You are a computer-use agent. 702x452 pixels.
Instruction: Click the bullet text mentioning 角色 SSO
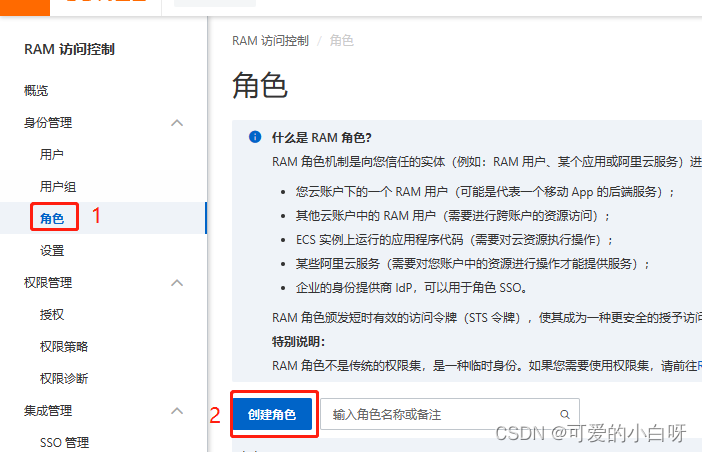click(x=411, y=288)
